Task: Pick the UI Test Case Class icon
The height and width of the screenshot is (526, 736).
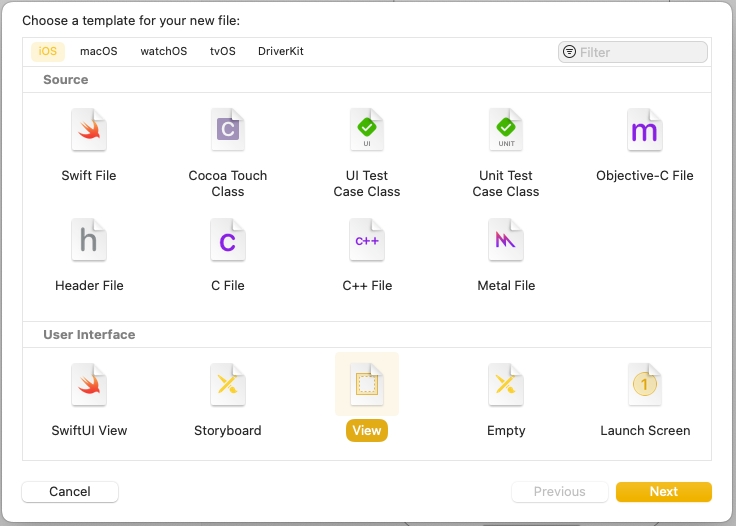Action: pos(367,132)
